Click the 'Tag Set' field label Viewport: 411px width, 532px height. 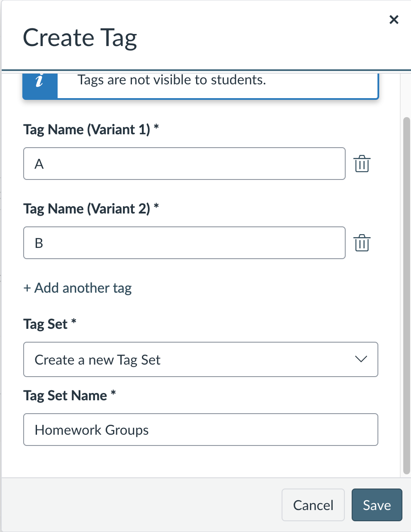coord(46,324)
